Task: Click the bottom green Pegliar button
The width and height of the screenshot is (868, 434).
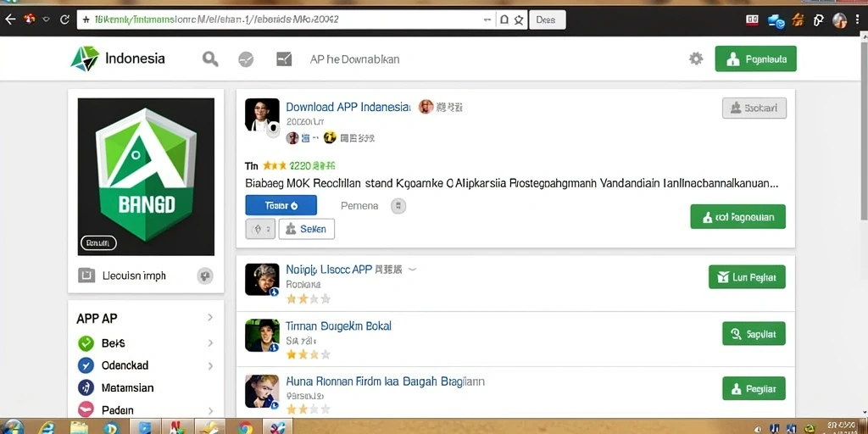Action: click(754, 388)
